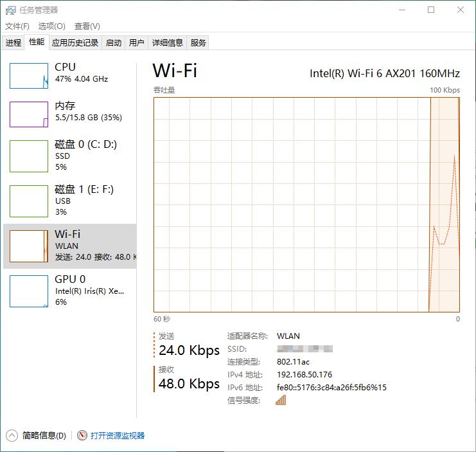Open the 启动 tab
This screenshot has height=452, width=476.
click(114, 43)
